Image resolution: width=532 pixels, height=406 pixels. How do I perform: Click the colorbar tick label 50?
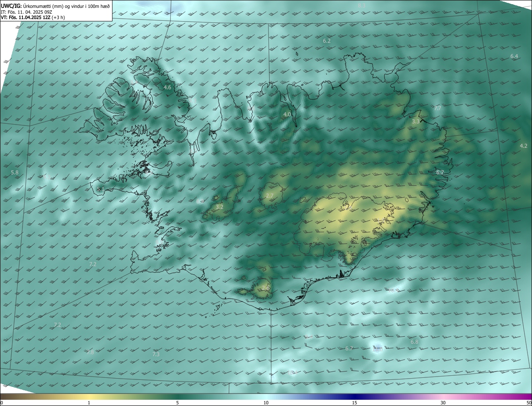529,403
